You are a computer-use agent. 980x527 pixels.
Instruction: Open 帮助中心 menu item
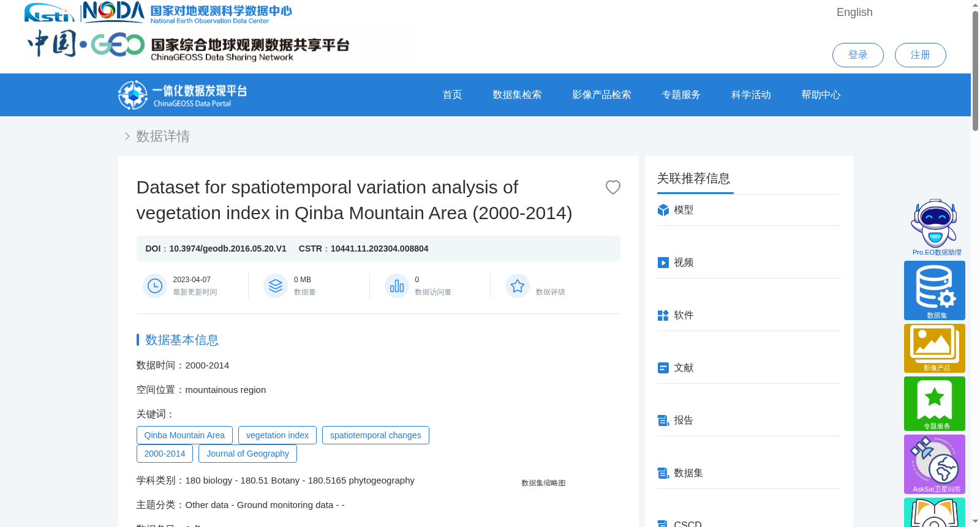coord(821,95)
